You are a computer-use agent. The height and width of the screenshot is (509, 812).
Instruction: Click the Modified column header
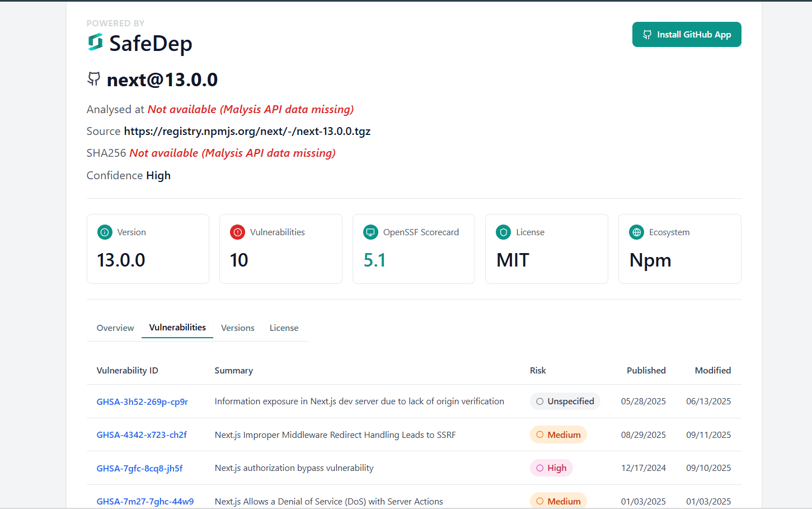coord(713,371)
